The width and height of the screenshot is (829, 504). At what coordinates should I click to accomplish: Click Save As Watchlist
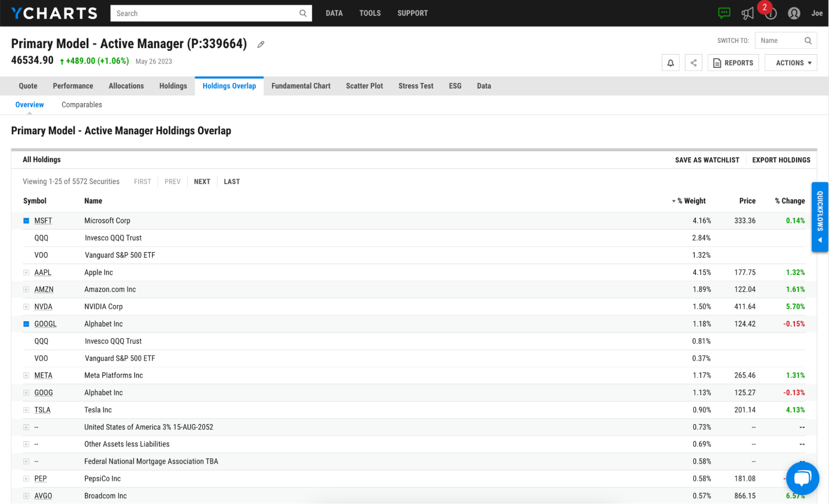(x=707, y=160)
